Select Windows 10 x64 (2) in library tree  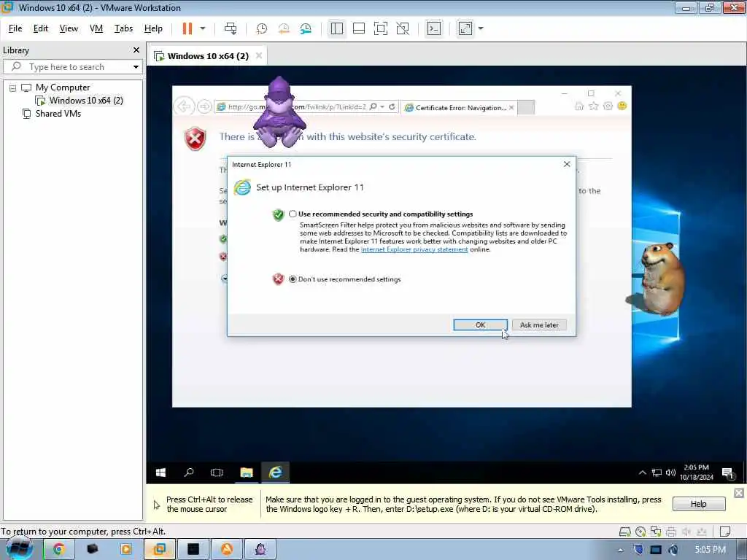click(86, 101)
